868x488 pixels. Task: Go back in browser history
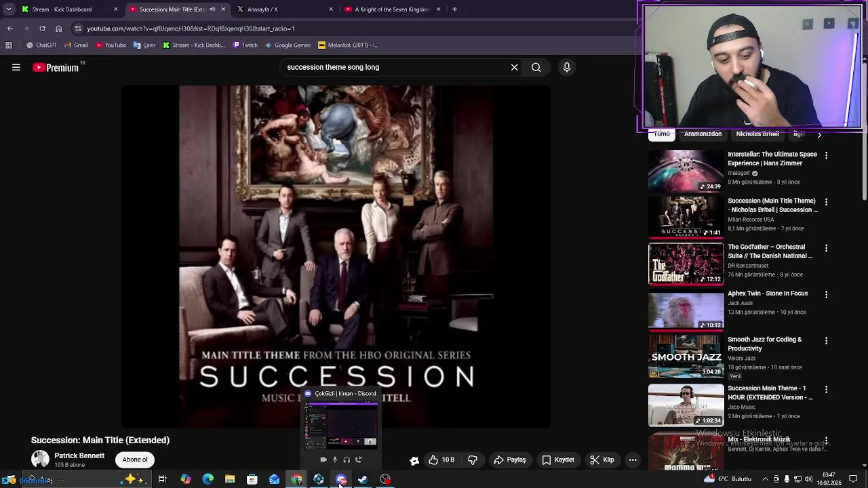9,28
